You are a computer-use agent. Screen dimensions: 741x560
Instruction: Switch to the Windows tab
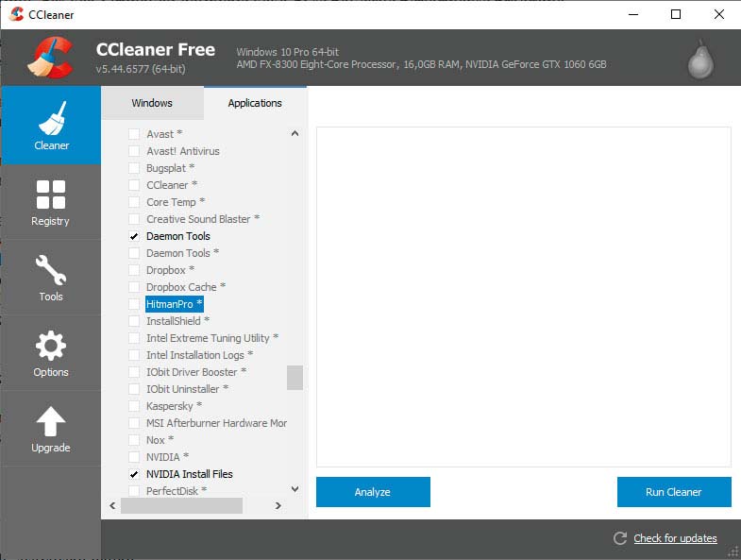[x=152, y=103]
